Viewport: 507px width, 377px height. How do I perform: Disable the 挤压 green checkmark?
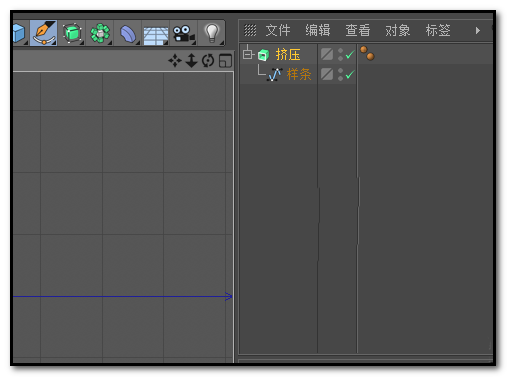[x=349, y=54]
